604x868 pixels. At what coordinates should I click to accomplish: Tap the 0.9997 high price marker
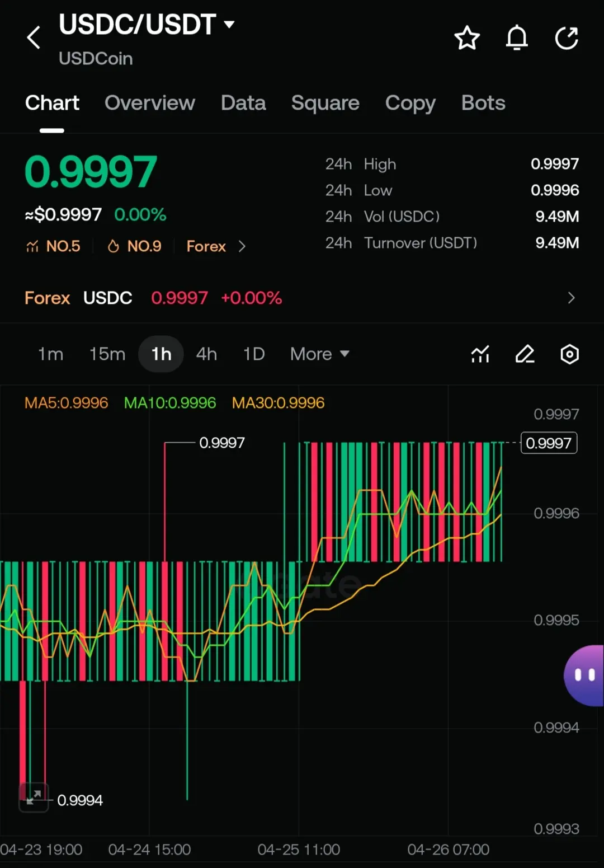(x=222, y=443)
